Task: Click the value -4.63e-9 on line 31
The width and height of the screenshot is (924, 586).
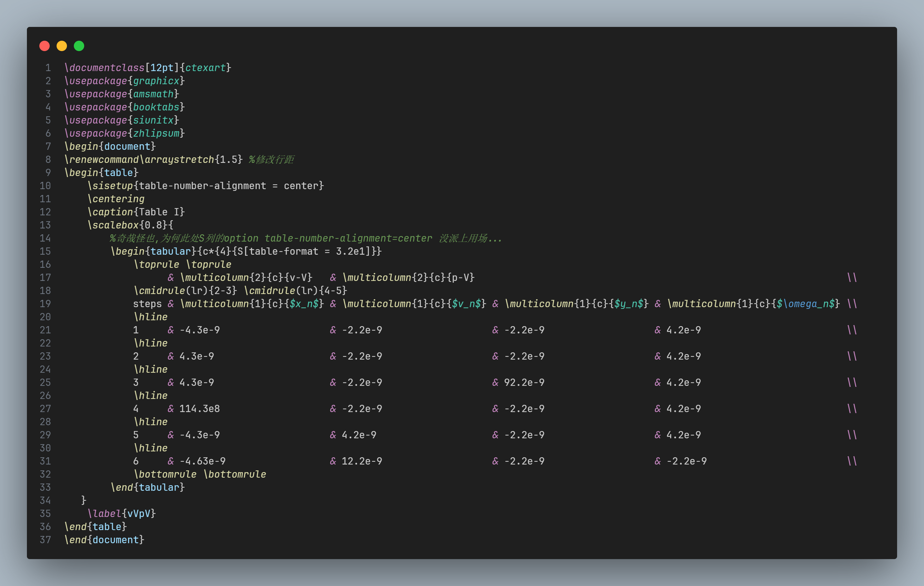Action: click(x=203, y=461)
